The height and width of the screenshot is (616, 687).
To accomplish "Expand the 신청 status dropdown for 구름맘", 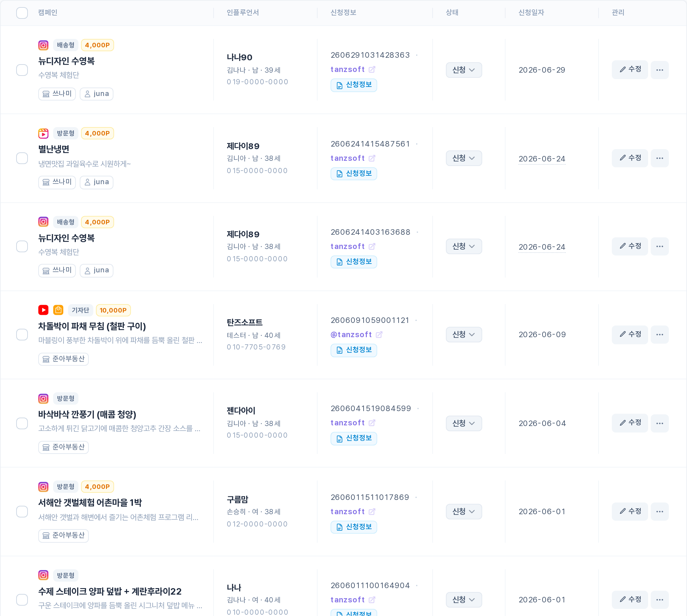I will pos(464,512).
